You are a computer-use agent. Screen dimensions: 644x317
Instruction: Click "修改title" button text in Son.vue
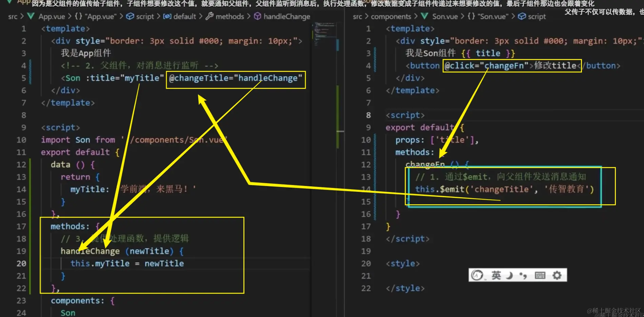tap(555, 66)
